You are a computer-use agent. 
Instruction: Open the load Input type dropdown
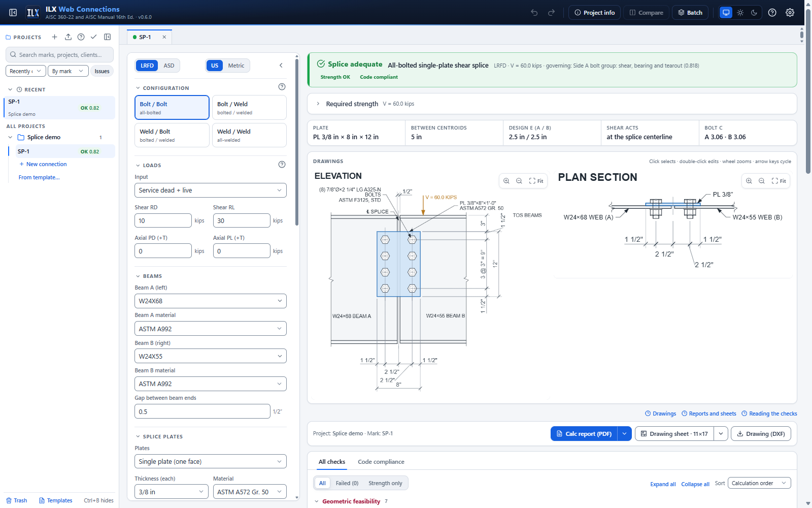[211, 190]
